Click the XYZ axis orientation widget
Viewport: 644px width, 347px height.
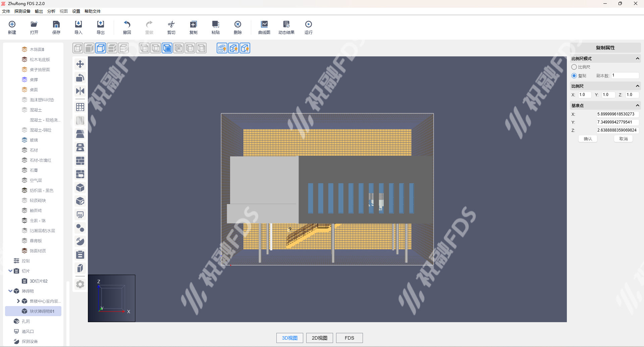tap(112, 298)
